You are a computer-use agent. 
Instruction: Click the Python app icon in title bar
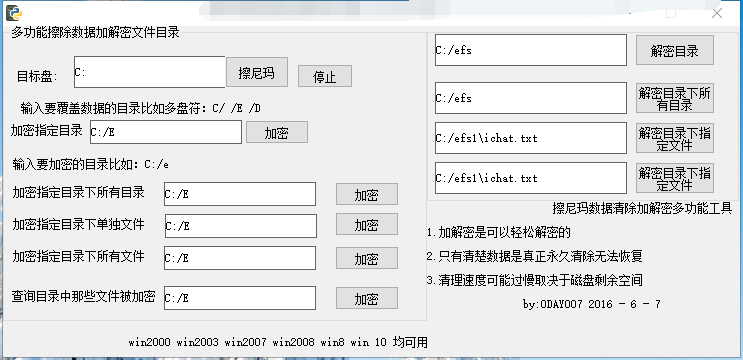tap(14, 13)
